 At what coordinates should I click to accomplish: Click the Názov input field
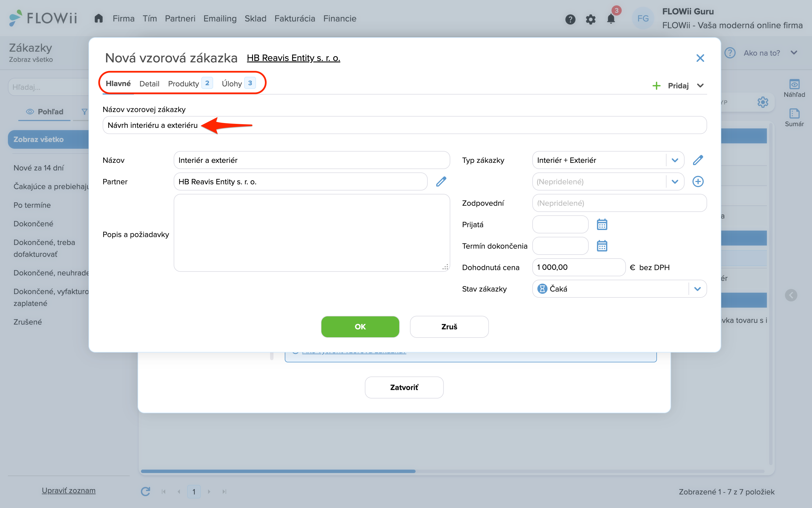[x=312, y=160]
